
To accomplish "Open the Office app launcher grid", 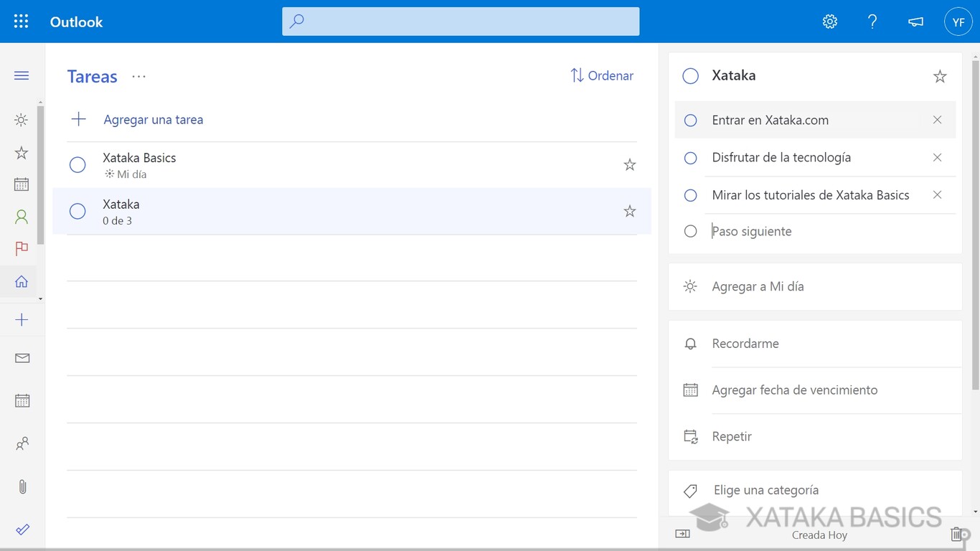I will tap(22, 22).
